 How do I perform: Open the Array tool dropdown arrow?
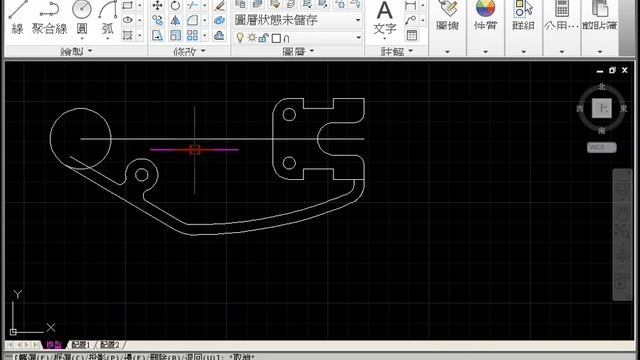[204, 35]
